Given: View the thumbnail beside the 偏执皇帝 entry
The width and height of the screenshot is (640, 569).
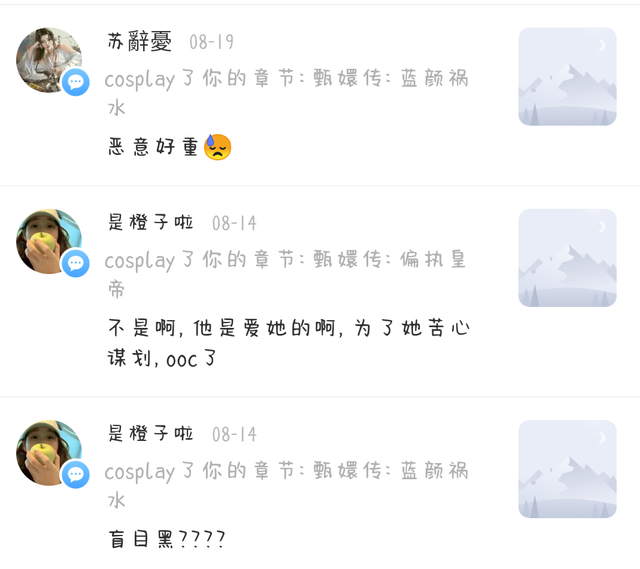Looking at the screenshot, I should click(567, 258).
